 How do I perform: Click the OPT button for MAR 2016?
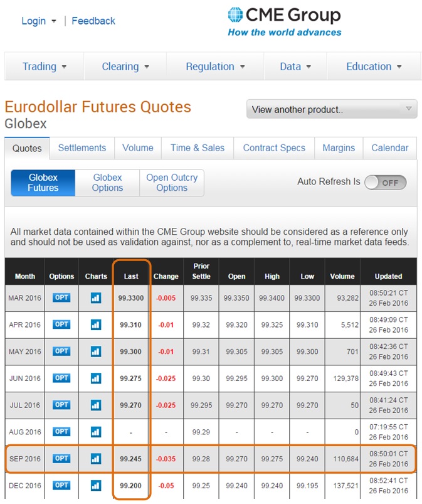(x=61, y=298)
